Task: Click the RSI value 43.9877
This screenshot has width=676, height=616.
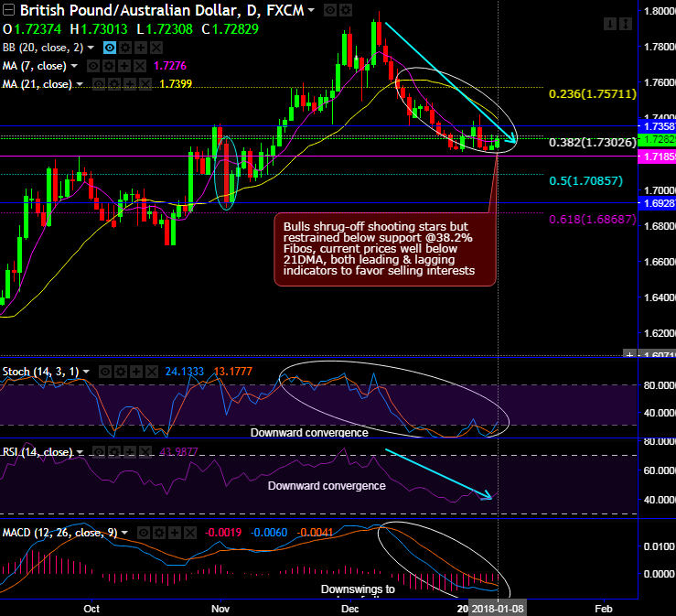Action: click(179, 452)
